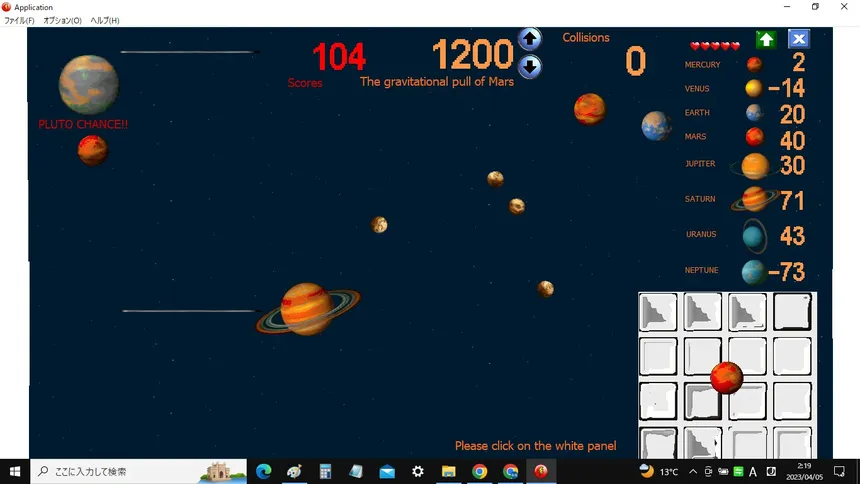Click the small brown moon nearest Saturn

click(379, 224)
